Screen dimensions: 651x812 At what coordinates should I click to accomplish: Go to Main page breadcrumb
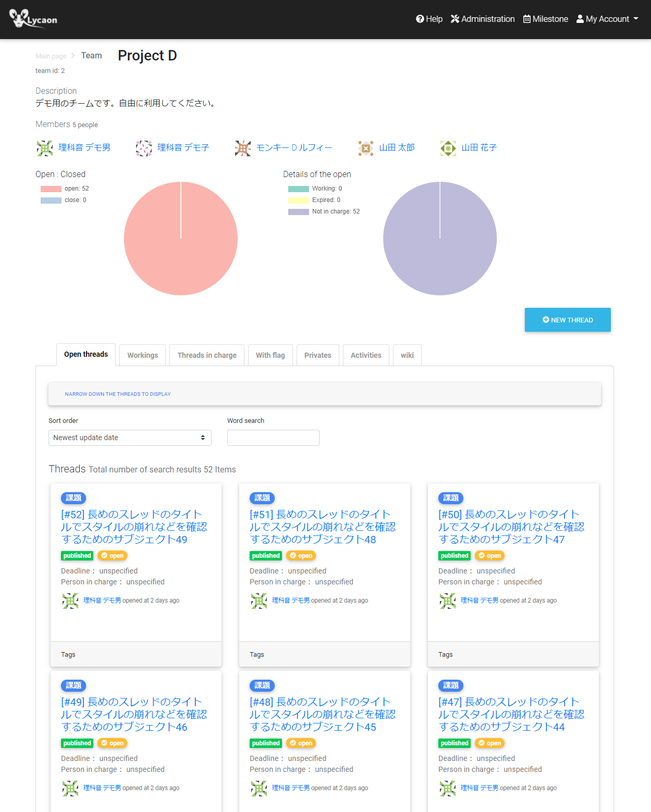[x=51, y=56]
